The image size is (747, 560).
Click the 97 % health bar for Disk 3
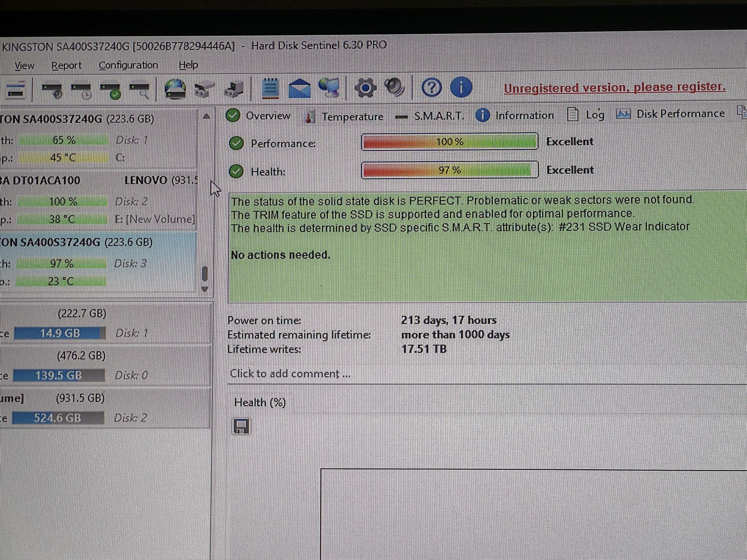pos(62,263)
